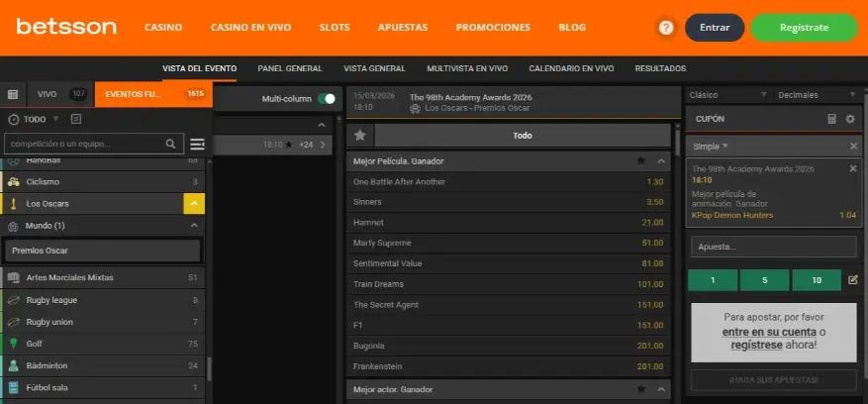
Task: Open the CASINO menu
Action: point(163,28)
